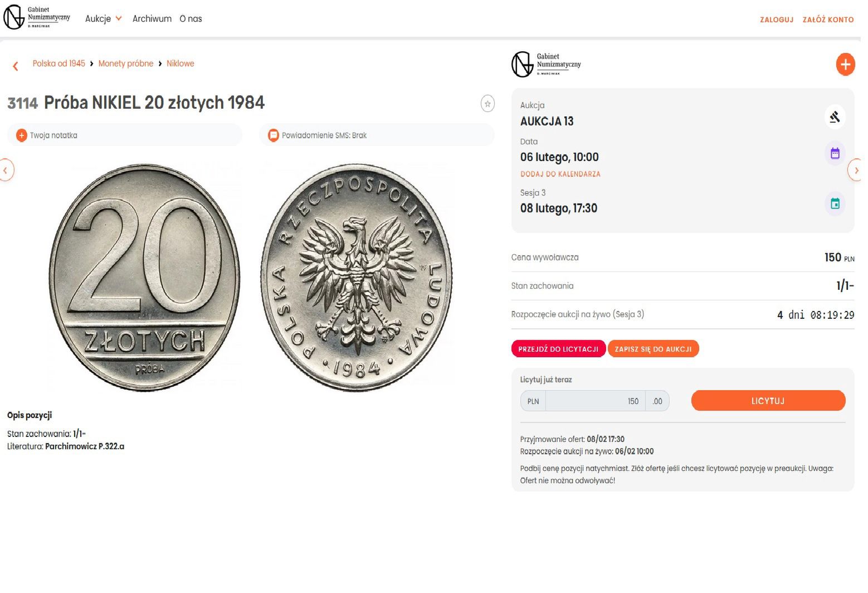
Task: Open Monety próbne breadcrumb link
Action: click(126, 64)
